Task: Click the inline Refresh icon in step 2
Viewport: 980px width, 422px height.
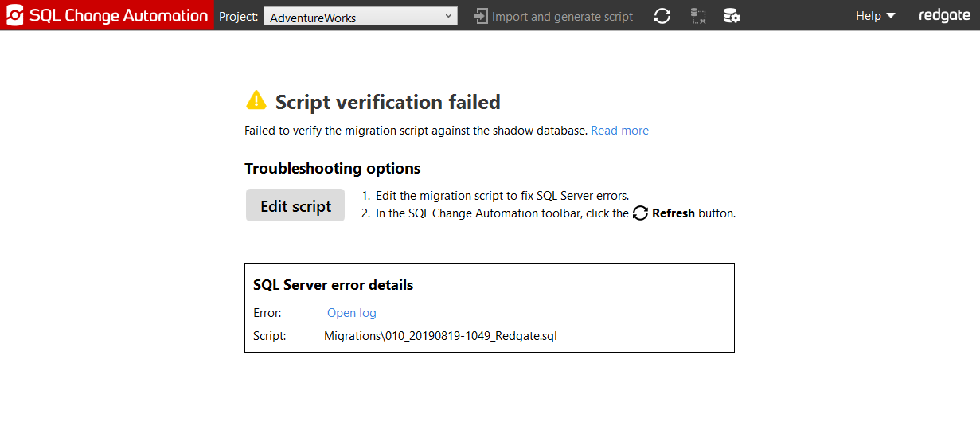Action: coord(641,213)
